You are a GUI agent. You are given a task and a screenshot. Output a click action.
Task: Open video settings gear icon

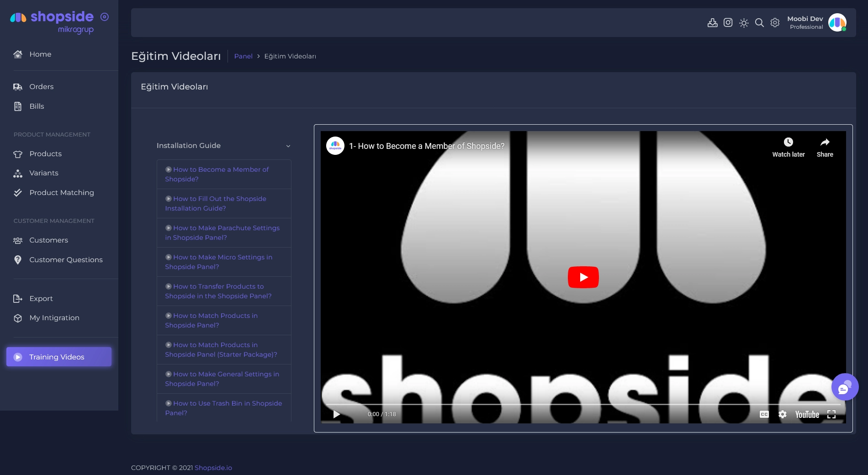783,414
